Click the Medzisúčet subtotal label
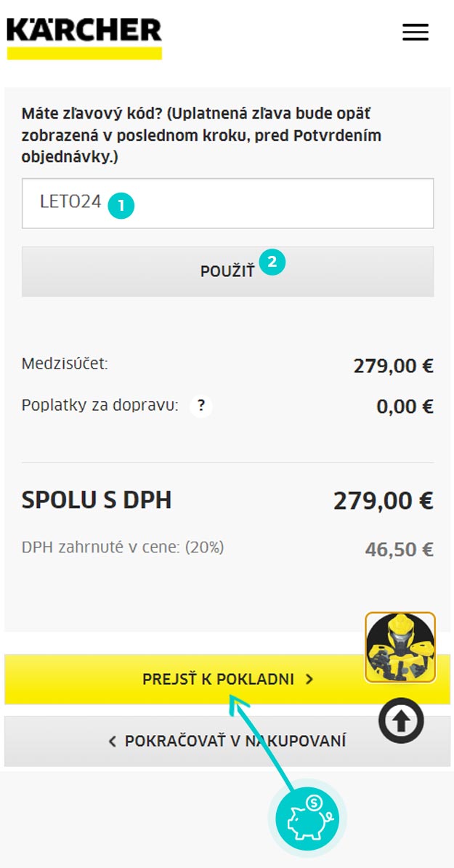 click(65, 364)
